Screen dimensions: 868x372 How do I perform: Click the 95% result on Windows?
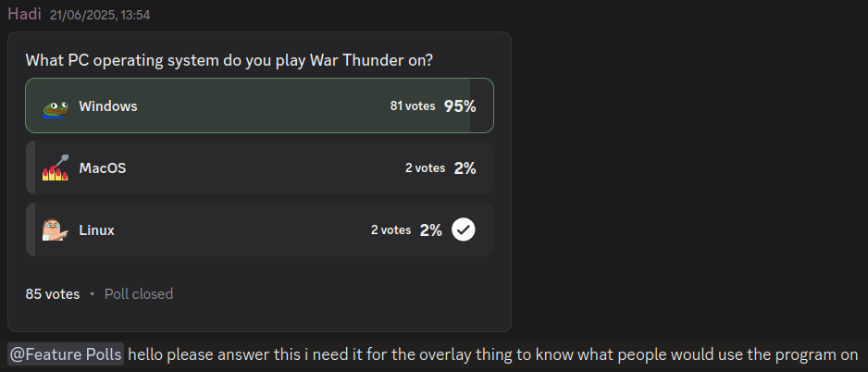coord(460,106)
